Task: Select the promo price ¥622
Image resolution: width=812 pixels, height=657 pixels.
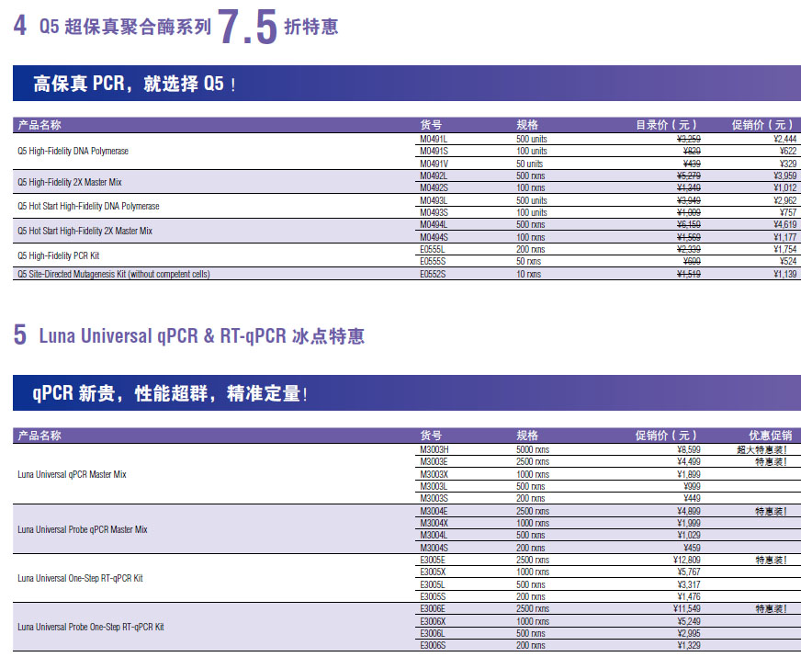Action: tap(788, 152)
